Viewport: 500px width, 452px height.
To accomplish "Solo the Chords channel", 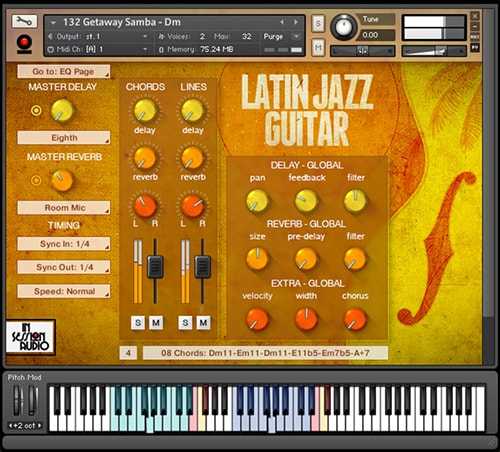I will coord(138,322).
